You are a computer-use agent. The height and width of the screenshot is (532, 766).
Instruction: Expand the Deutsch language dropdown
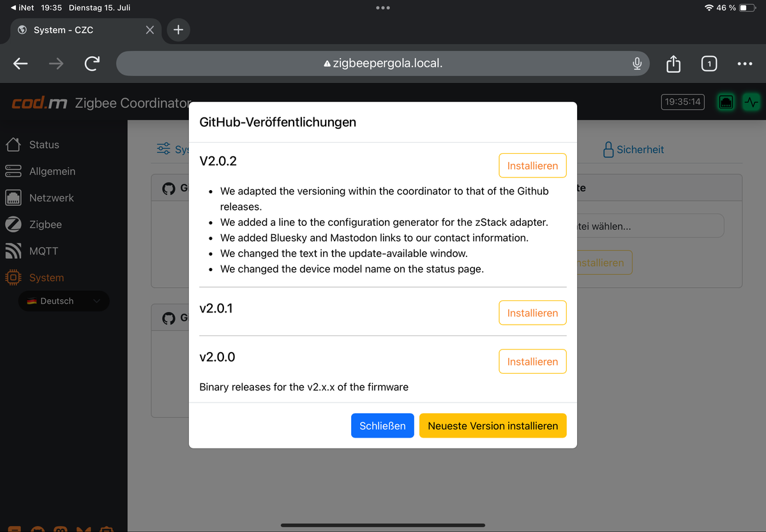pyautogui.click(x=64, y=301)
